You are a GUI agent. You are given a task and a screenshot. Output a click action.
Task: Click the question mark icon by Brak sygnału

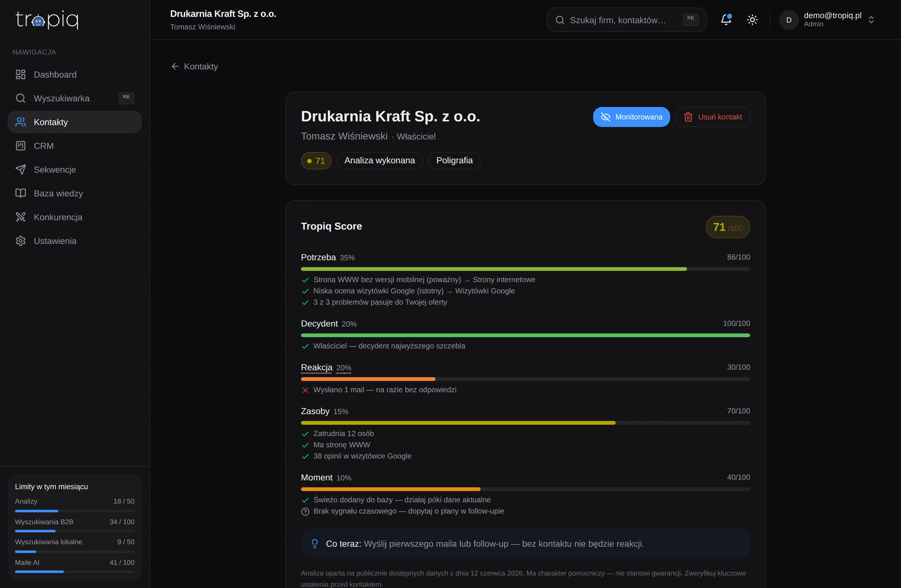coord(305,512)
